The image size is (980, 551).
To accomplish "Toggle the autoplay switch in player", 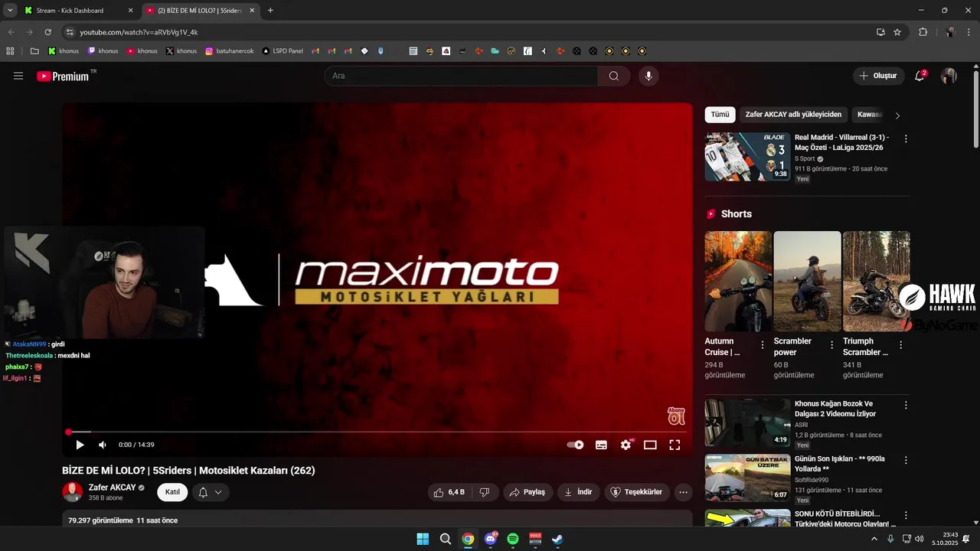I will 575,445.
